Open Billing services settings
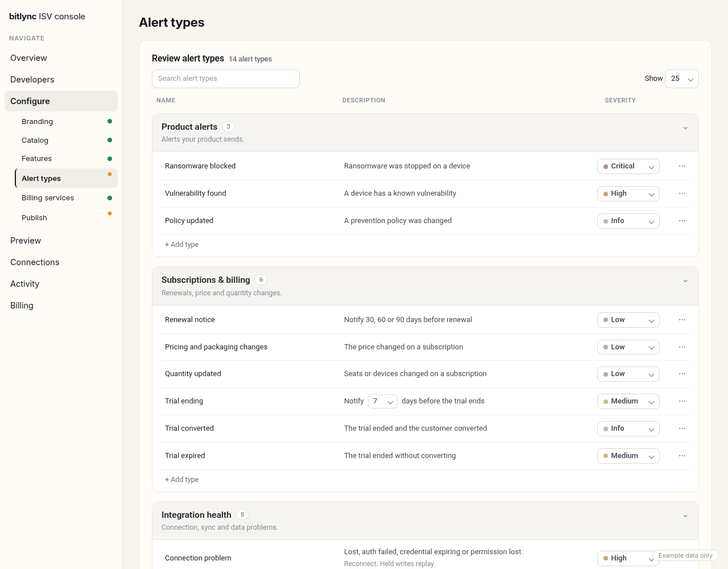This screenshot has height=569, width=728. (x=66, y=198)
